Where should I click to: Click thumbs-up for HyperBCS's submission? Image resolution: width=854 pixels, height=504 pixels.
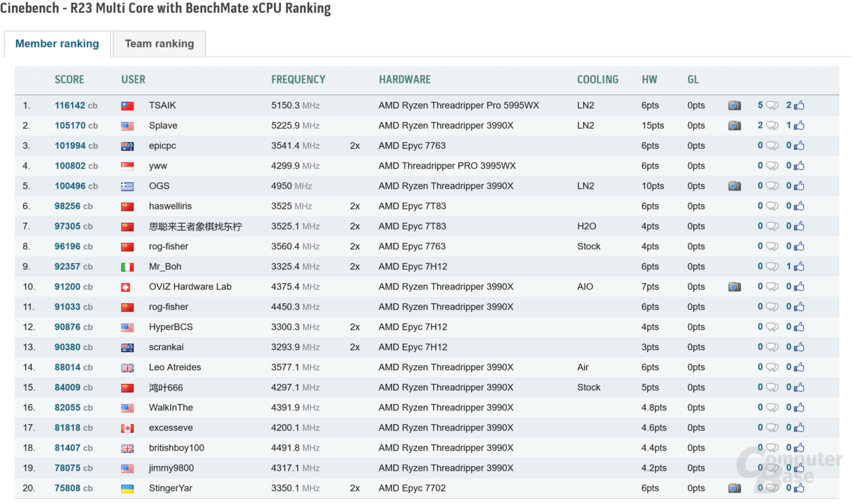[799, 327]
